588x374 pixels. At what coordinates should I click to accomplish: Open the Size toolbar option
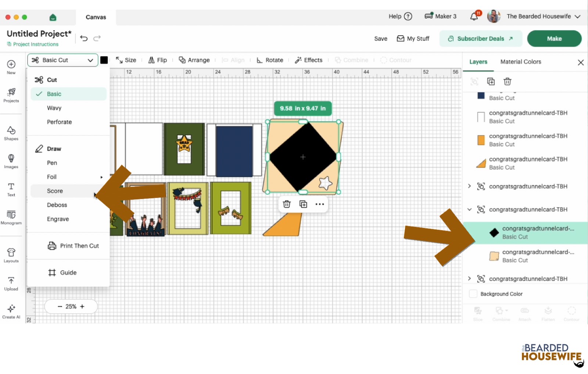[x=126, y=60]
